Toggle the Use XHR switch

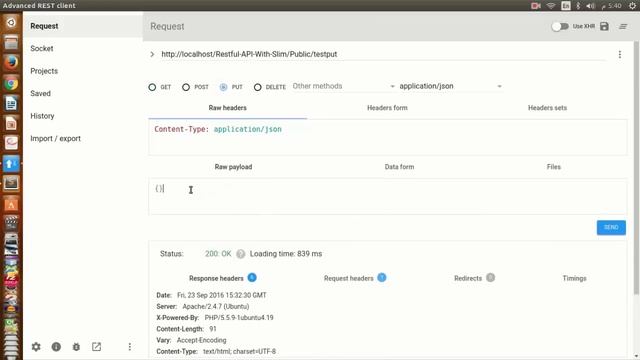[560, 27]
